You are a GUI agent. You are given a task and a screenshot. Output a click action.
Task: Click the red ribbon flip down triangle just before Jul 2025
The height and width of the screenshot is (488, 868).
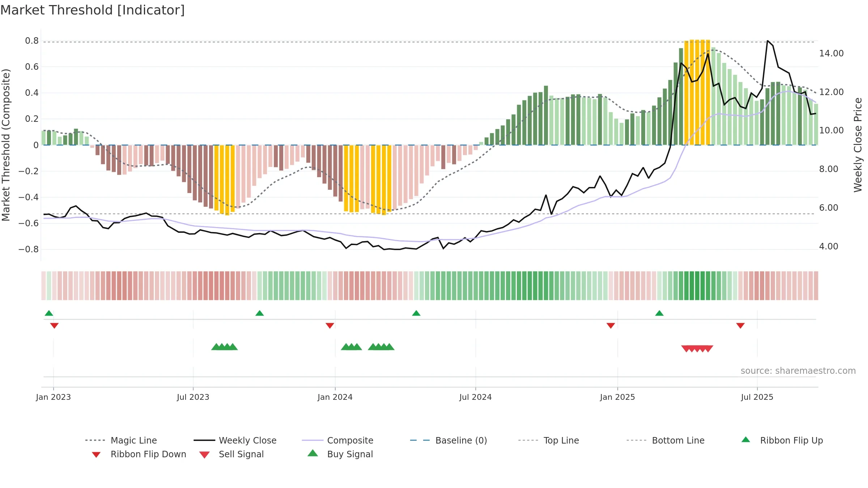740,326
